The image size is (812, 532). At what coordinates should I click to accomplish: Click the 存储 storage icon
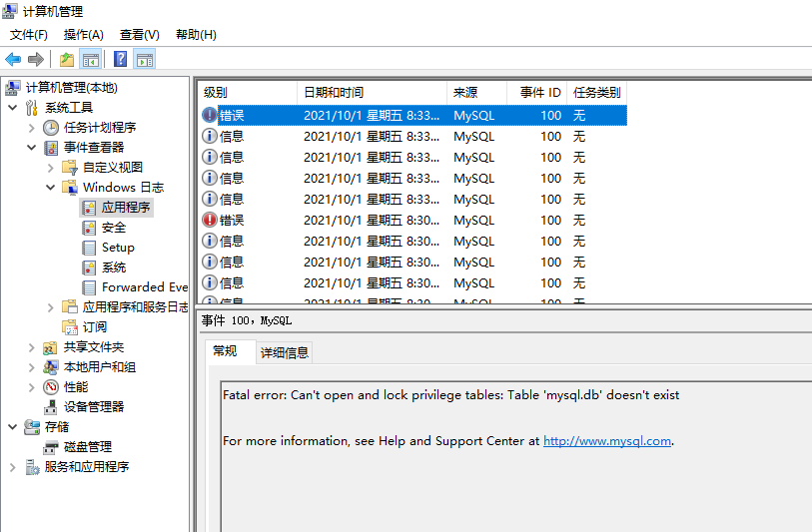(32, 427)
